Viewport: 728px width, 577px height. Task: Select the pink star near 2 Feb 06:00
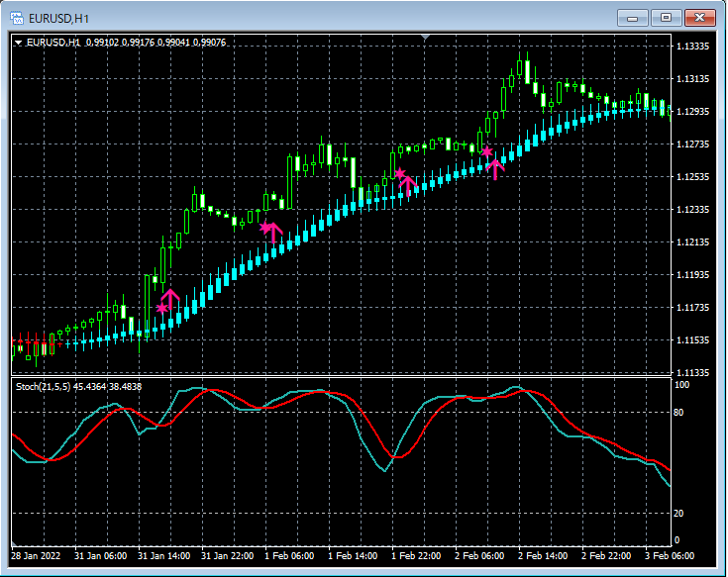(486, 151)
